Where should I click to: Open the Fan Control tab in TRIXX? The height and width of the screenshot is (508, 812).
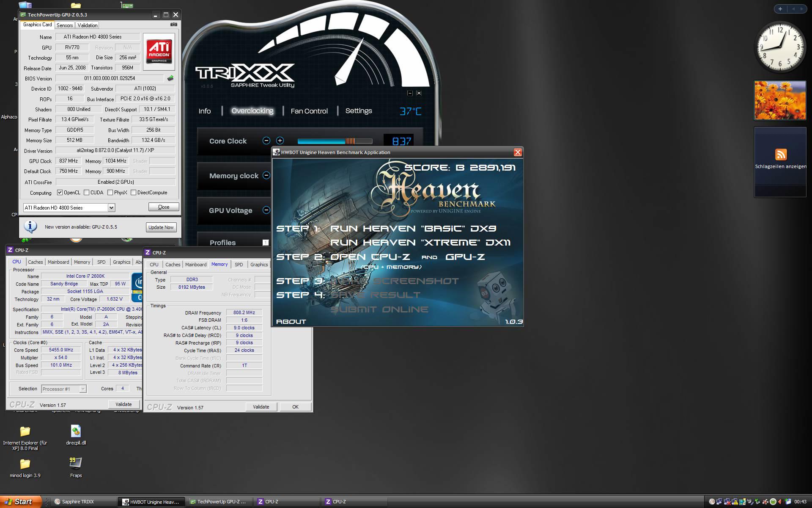click(309, 111)
